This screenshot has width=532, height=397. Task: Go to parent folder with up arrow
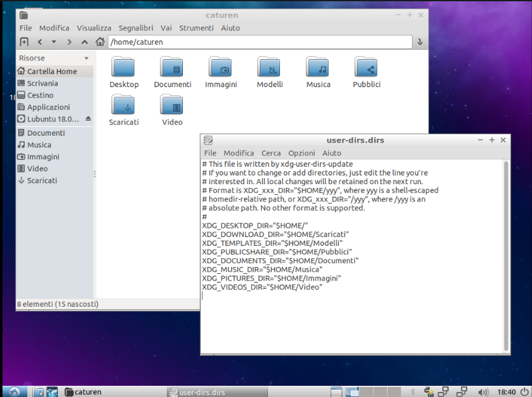[x=85, y=42]
